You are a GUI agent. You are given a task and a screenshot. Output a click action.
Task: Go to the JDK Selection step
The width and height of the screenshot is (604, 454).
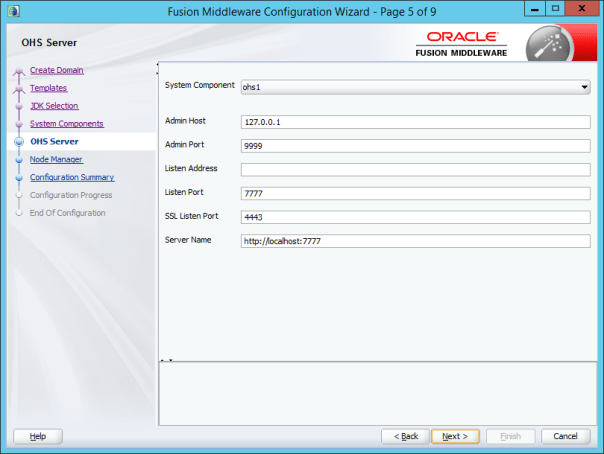click(54, 106)
